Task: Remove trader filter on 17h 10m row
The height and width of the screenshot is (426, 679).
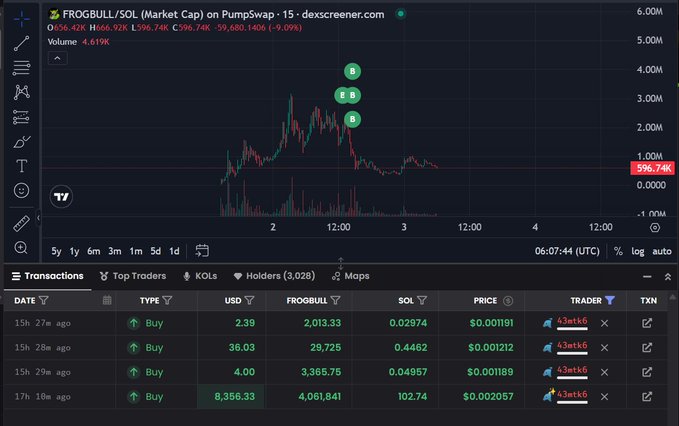Action: click(605, 397)
